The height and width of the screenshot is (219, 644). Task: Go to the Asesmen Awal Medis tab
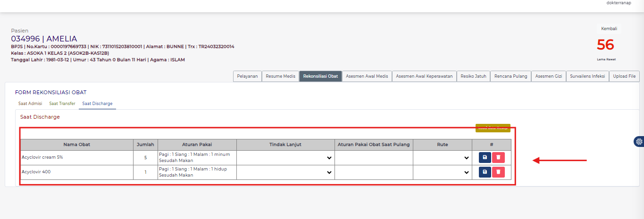pyautogui.click(x=367, y=76)
